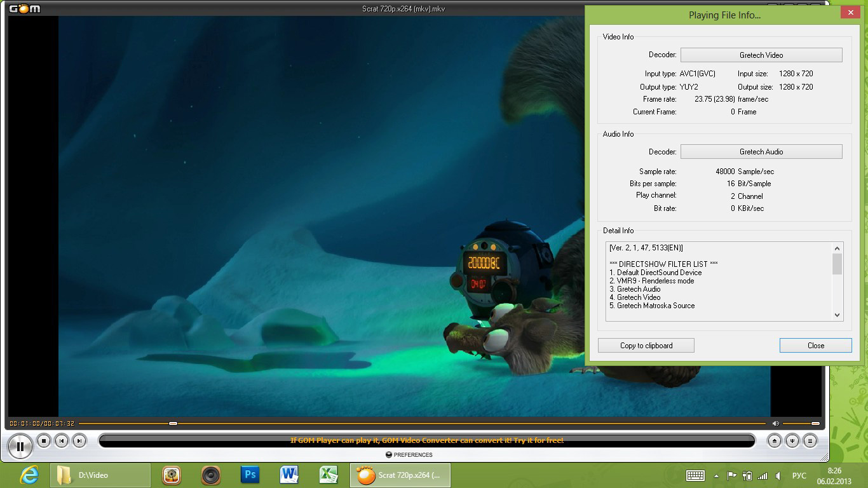Pause the video playback
Viewport: 868px width, 488px height.
tap(20, 446)
